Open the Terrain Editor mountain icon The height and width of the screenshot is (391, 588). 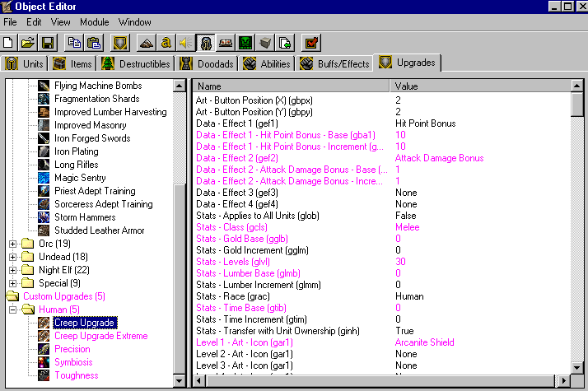pos(147,43)
